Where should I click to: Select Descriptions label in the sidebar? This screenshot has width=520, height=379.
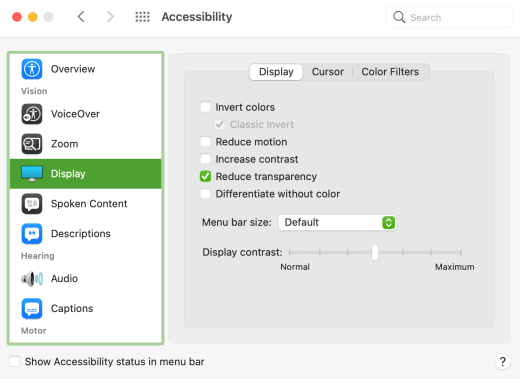click(x=81, y=234)
